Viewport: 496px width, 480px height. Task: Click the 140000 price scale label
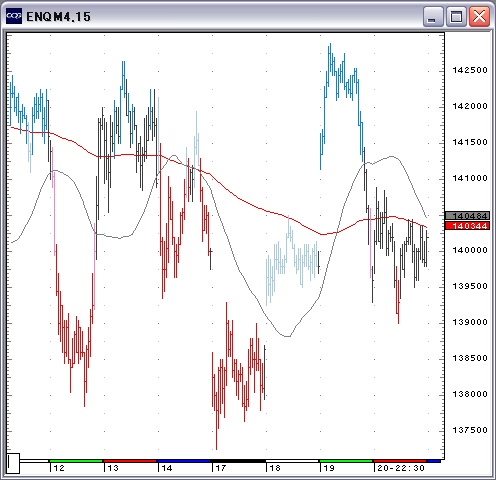[x=470, y=250]
